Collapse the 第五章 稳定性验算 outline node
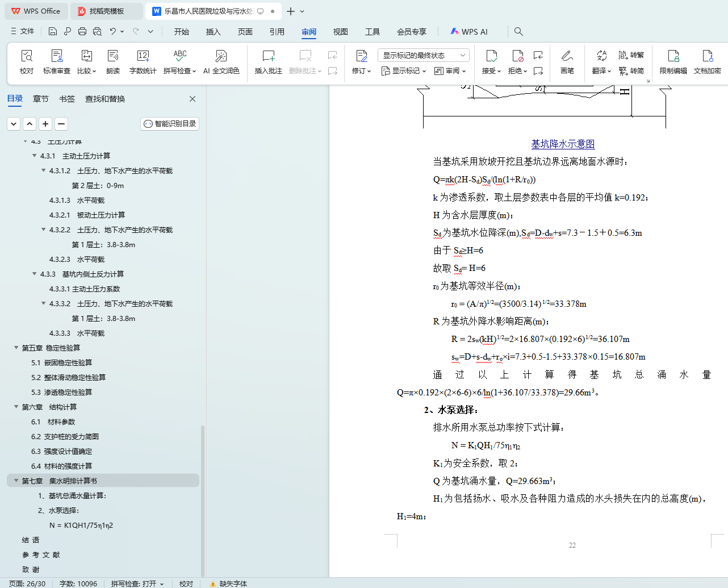 [16, 348]
